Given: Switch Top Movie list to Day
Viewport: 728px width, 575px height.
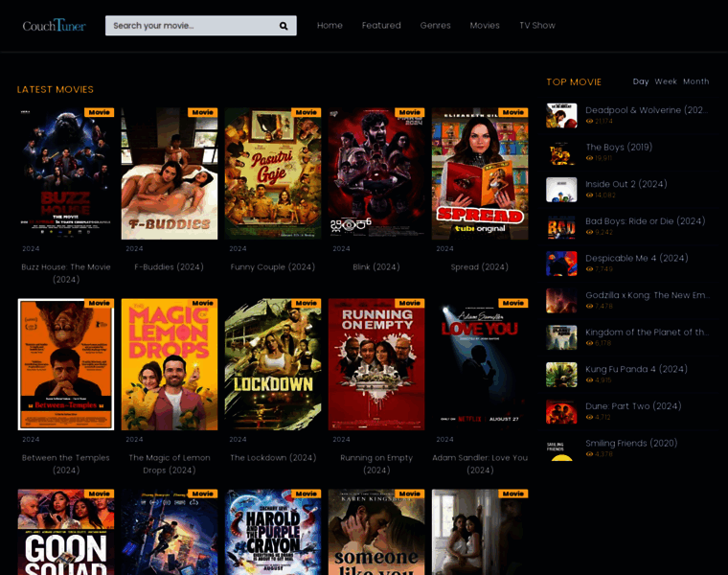Looking at the screenshot, I should 641,81.
